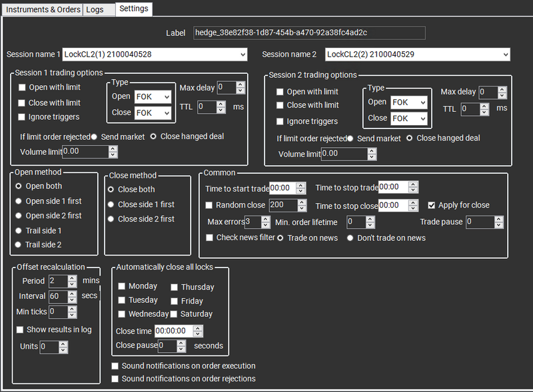Click the Label text field

tap(309, 33)
